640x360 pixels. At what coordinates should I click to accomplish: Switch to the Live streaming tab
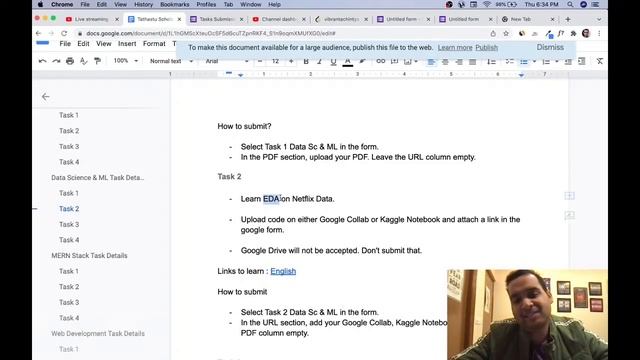pyautogui.click(x=91, y=19)
